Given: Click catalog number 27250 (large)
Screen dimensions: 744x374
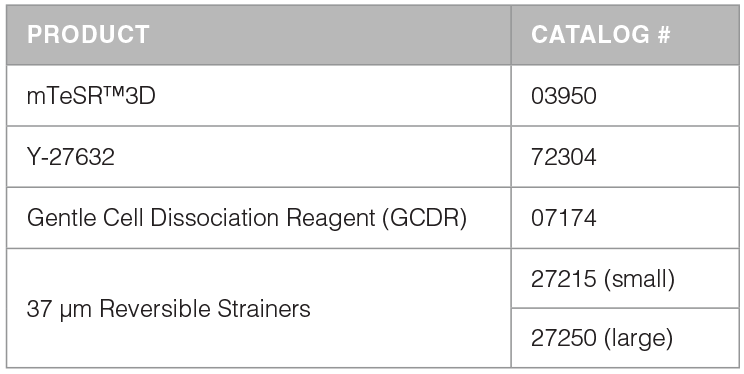Looking at the screenshot, I should [x=602, y=338].
